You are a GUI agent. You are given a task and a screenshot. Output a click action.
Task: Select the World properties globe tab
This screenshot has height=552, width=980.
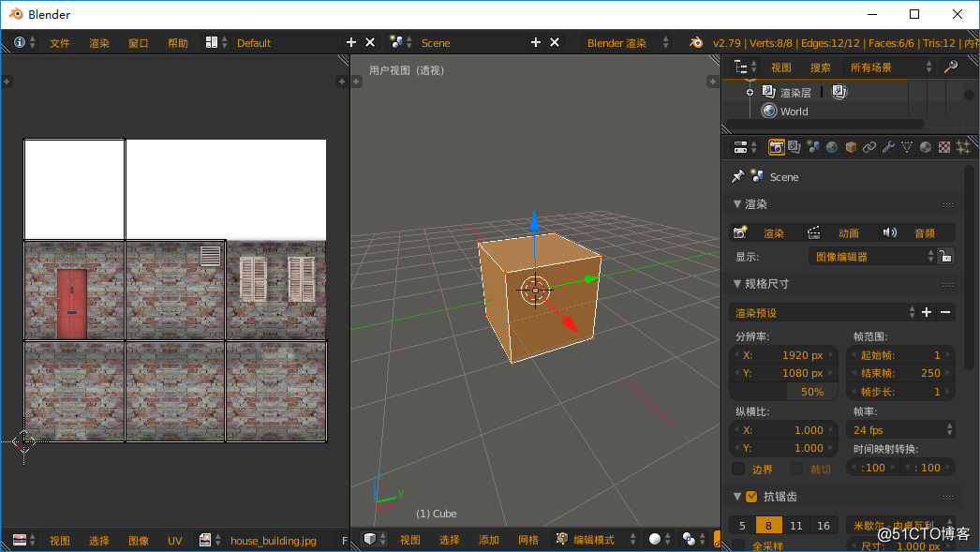(x=832, y=147)
